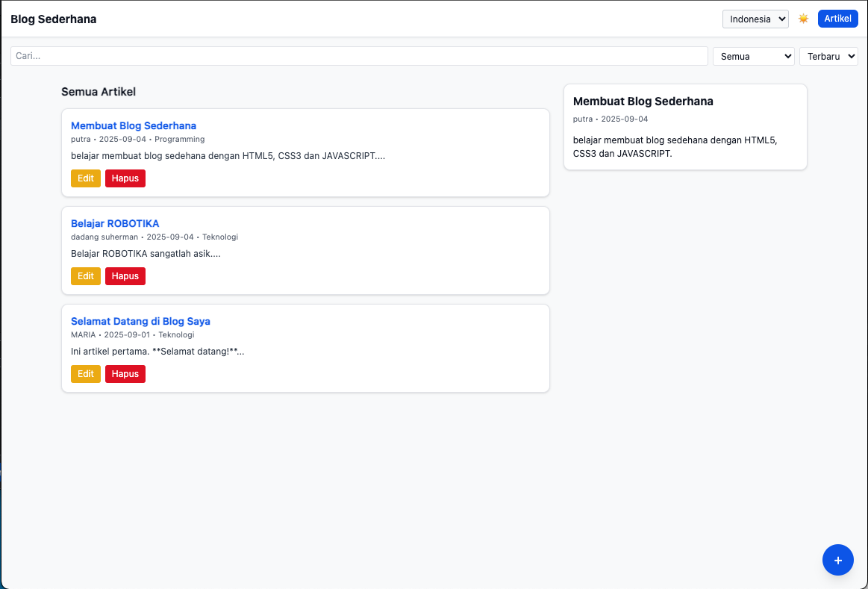Image resolution: width=868 pixels, height=589 pixels.
Task: Open the Belajar ROBOTIKA article link
Action: coord(114,223)
